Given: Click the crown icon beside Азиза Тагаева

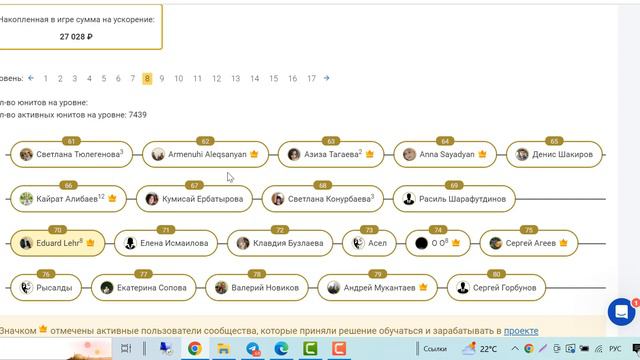Looking at the screenshot, I should pyautogui.click(x=370, y=154).
